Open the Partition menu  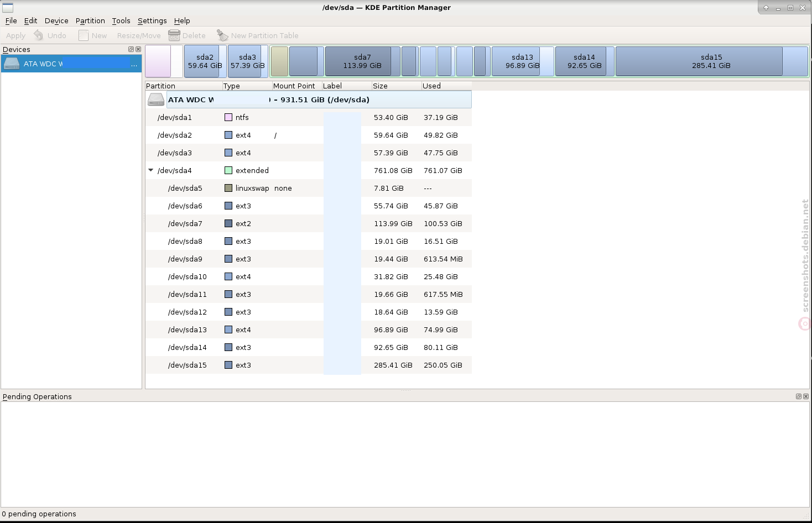coord(90,20)
